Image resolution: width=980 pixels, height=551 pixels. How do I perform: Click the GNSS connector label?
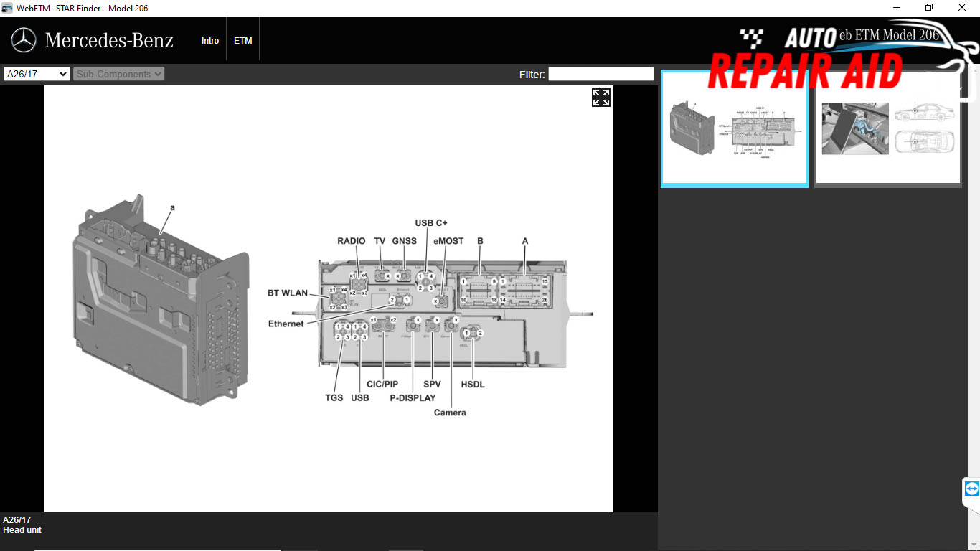pyautogui.click(x=405, y=241)
